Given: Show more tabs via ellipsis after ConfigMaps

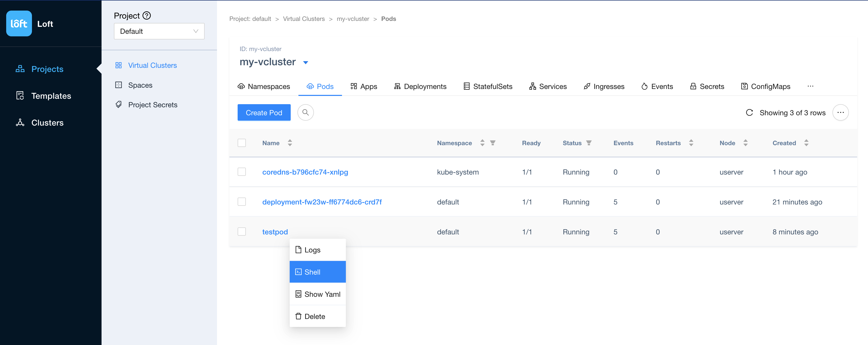Looking at the screenshot, I should tap(810, 86).
